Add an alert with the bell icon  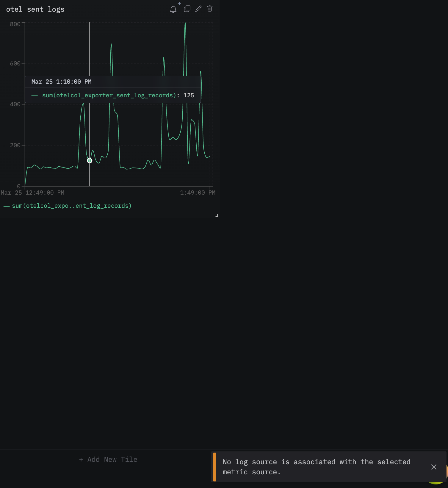pyautogui.click(x=173, y=9)
